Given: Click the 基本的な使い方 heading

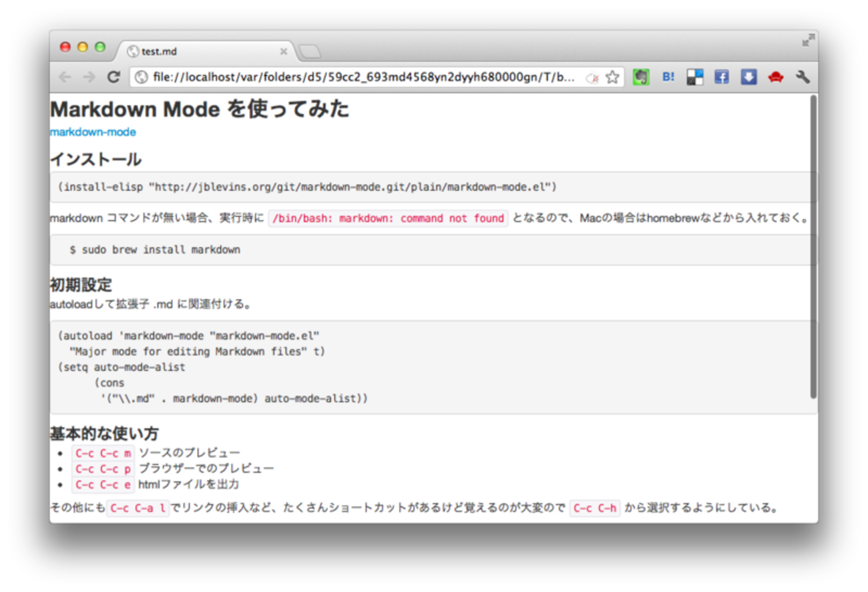Looking at the screenshot, I should click(x=104, y=434).
